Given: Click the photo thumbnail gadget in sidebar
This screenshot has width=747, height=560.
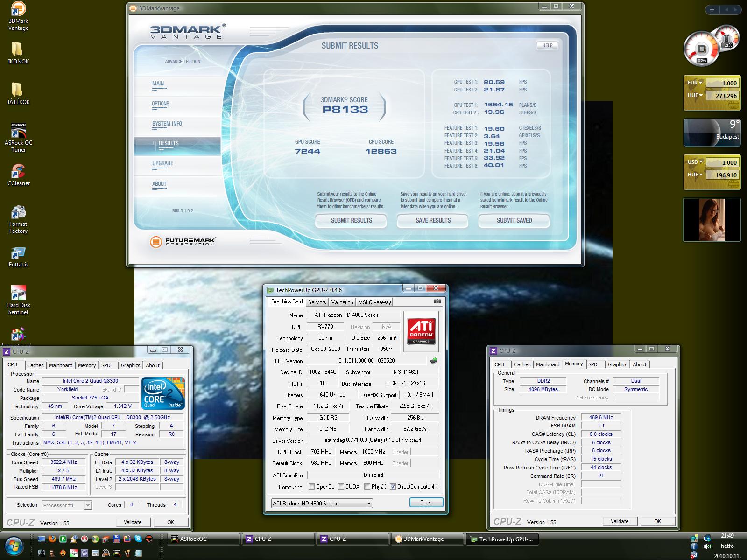Looking at the screenshot, I should click(x=712, y=220).
